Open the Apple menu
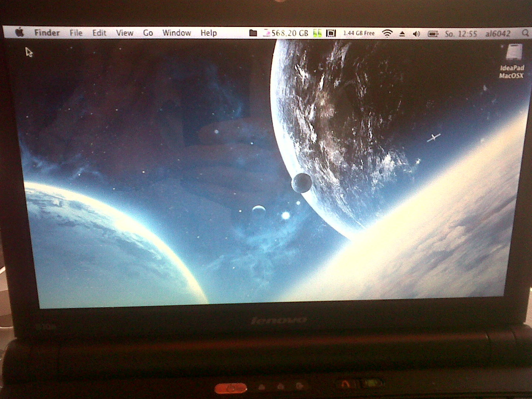The width and height of the screenshot is (532, 399). tap(20, 33)
